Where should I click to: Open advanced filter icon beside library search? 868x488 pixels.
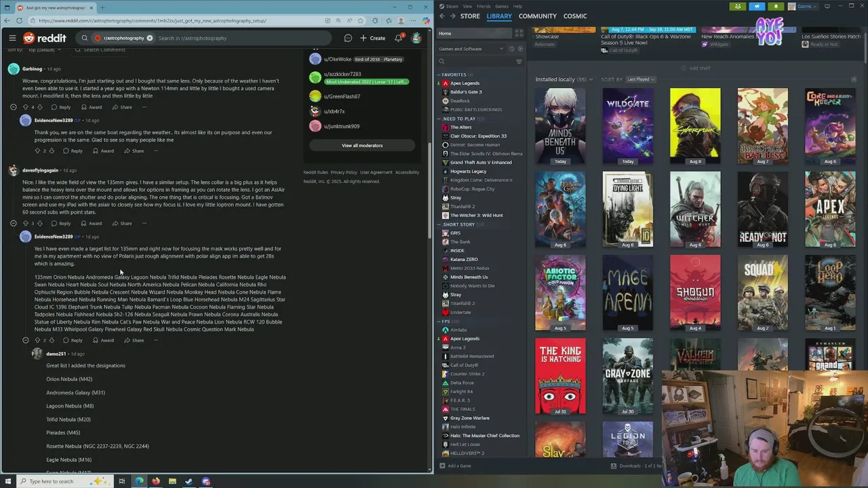click(519, 62)
